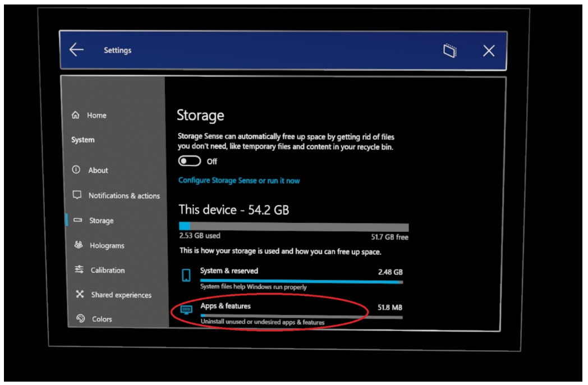Click the '2.48 GB' size value
The width and height of the screenshot is (588, 385).
[390, 272]
